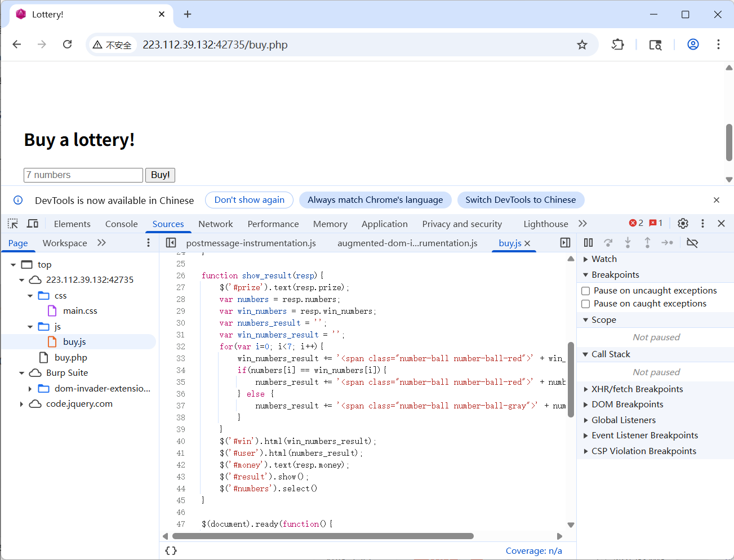Expand the dom-invader-extension folder

30,388
